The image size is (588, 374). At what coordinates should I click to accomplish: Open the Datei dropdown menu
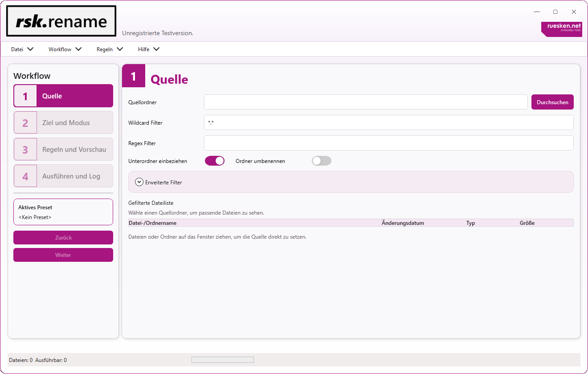22,49
